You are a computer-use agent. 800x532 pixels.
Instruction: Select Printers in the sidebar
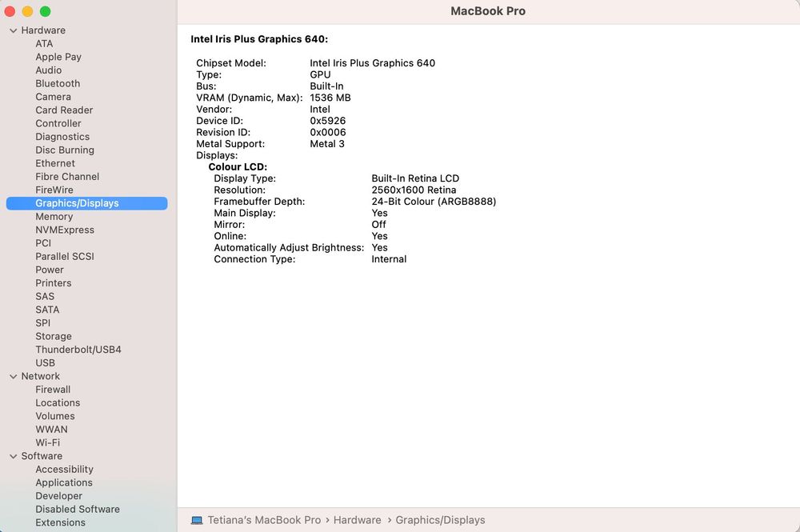point(54,283)
